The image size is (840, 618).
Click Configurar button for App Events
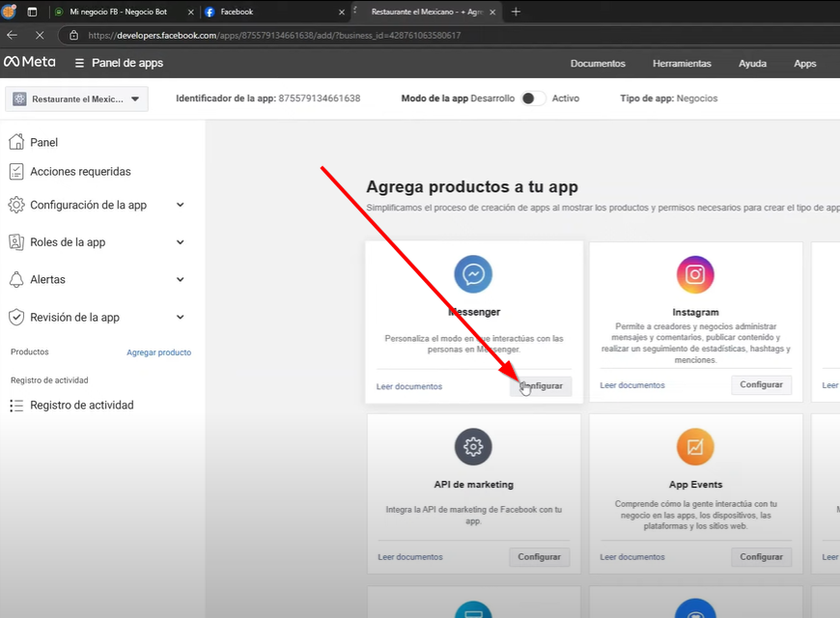click(x=761, y=557)
